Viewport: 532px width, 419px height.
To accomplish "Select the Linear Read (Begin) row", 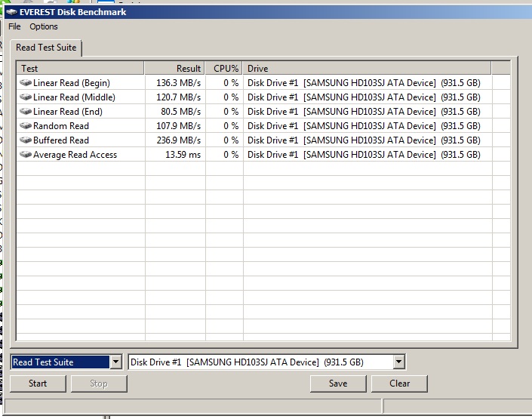I will (x=263, y=82).
